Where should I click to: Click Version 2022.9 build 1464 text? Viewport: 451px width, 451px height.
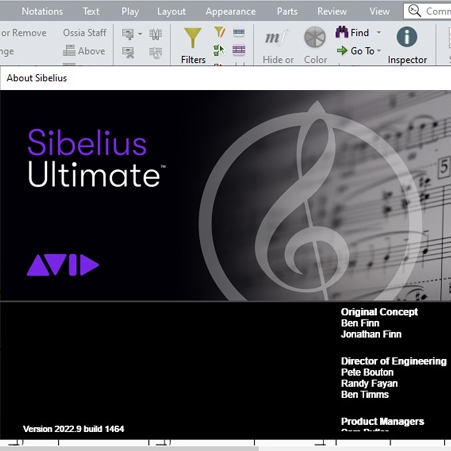pyautogui.click(x=73, y=429)
